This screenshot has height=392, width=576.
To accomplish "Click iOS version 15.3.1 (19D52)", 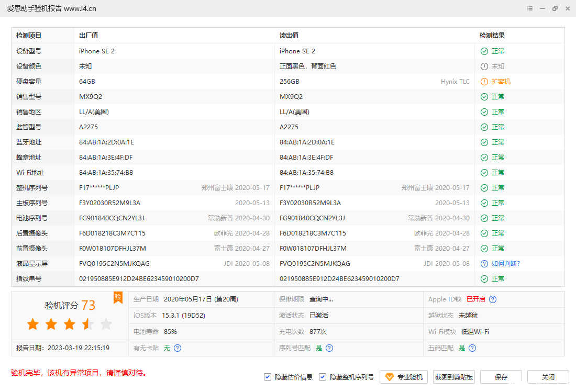I will [x=184, y=316].
